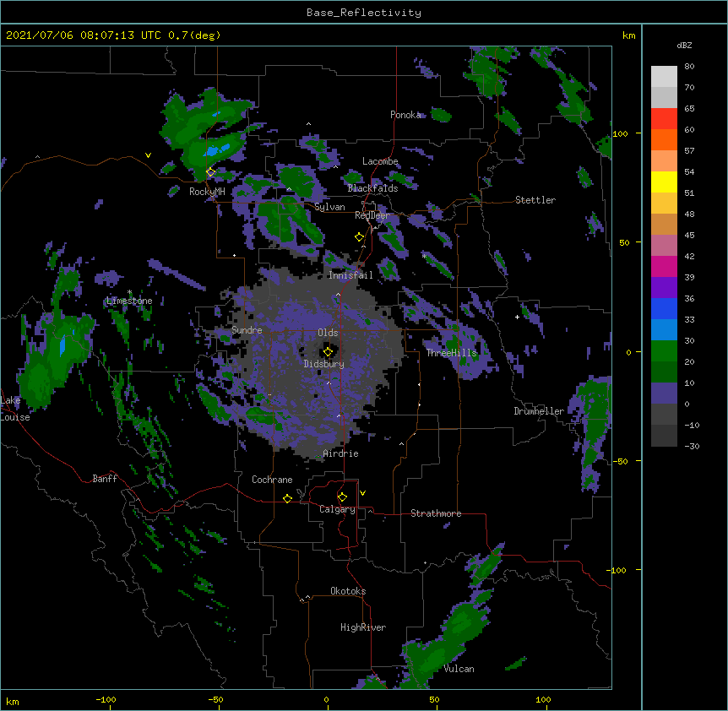
Task: Click the yellow marker south of RedDeer
Action: click(359, 237)
